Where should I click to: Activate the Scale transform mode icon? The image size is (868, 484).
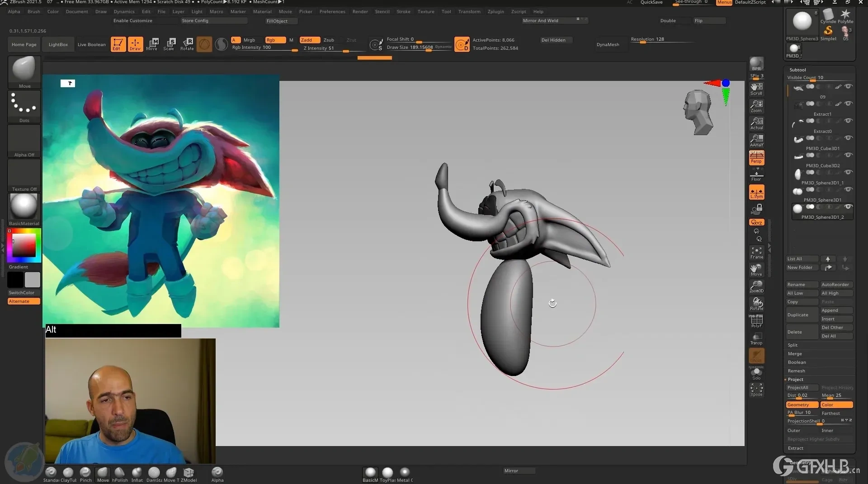[x=170, y=44]
